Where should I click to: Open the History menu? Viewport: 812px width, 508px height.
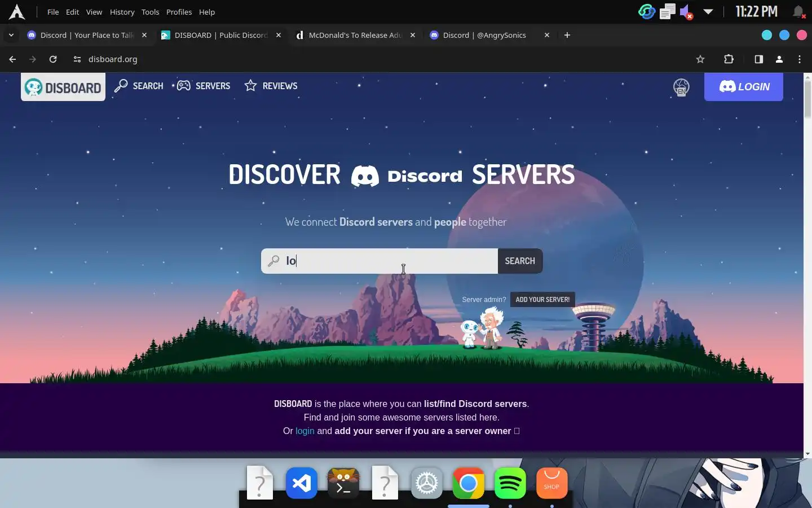pos(122,12)
